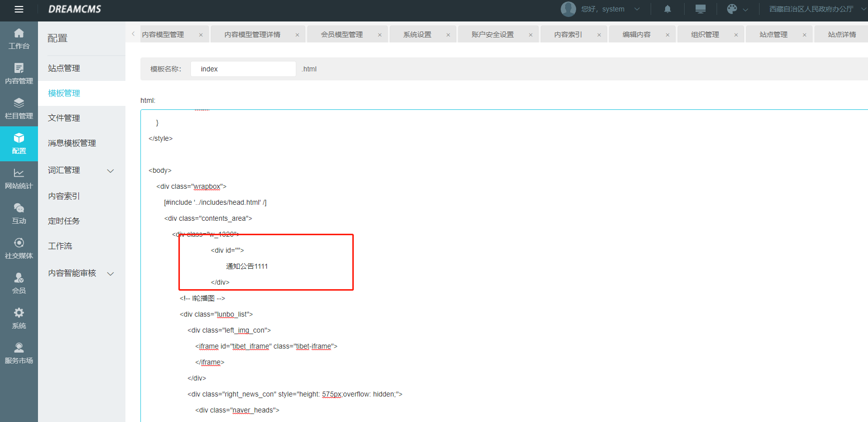This screenshot has width=868, height=422.
Task: Click the lunbo_list div line
Action: click(216, 314)
